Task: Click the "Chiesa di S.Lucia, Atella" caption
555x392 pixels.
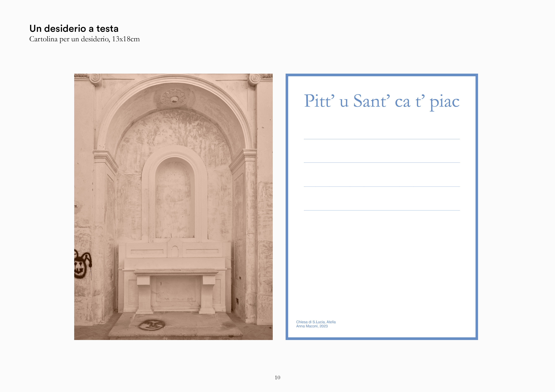Action: 316,322
